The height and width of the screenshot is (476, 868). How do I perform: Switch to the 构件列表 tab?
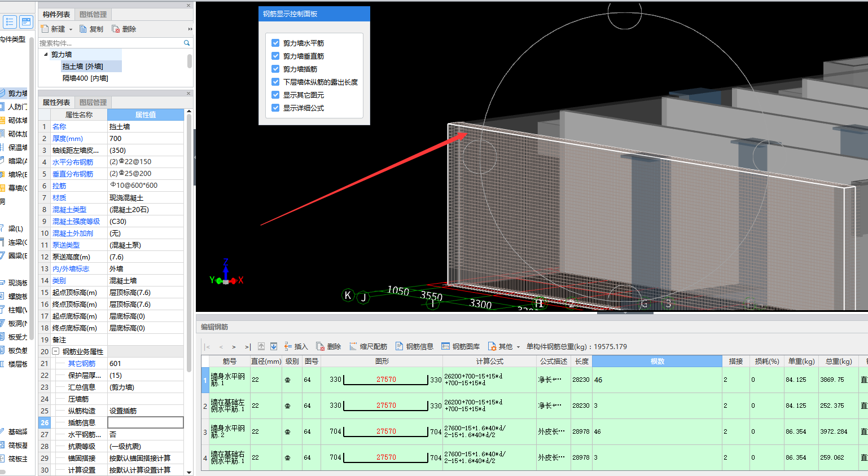click(x=56, y=14)
